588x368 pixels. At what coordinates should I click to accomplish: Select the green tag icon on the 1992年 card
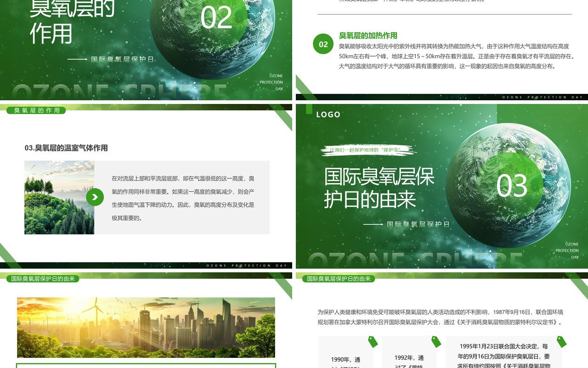pyautogui.click(x=436, y=341)
